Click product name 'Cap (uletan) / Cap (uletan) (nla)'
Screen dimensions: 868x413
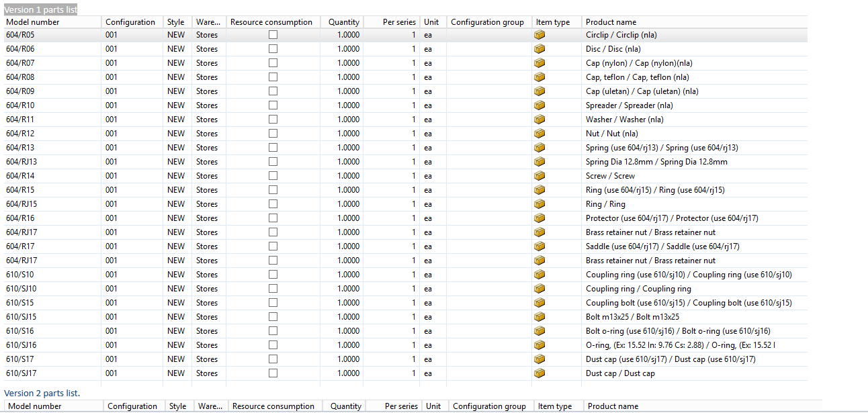point(642,91)
